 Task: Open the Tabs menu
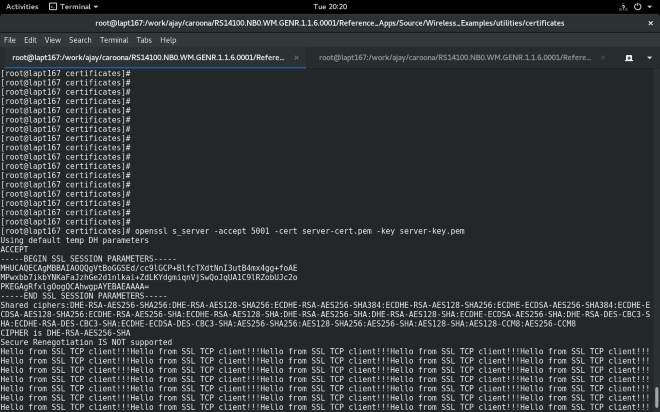click(x=143, y=40)
